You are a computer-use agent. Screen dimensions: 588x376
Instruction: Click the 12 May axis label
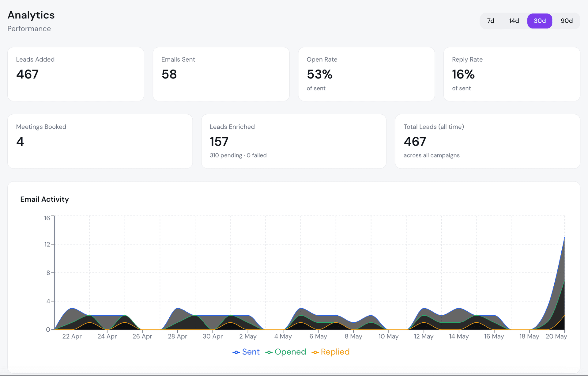[424, 336]
